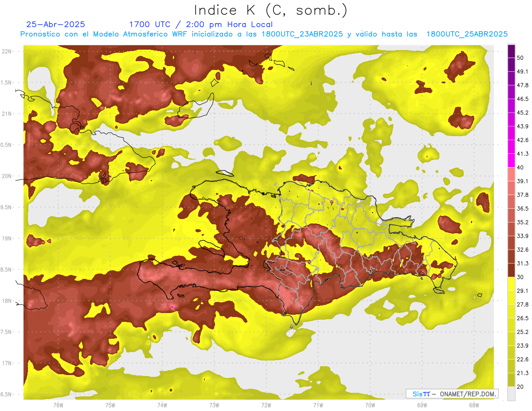Click the '73W' longitude label
Screen dimensions: 532x411
214,405
